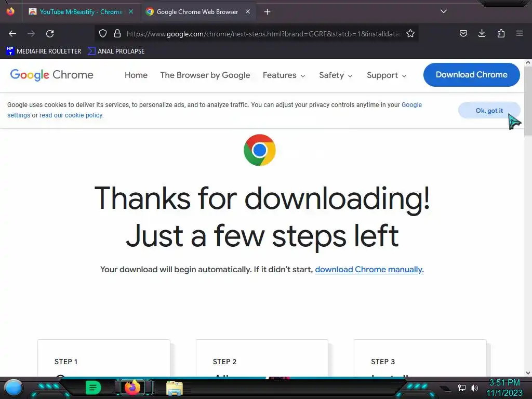Viewport: 532px width, 399px height.
Task: Open File Explorer from taskbar
Action: pyautogui.click(x=175, y=388)
